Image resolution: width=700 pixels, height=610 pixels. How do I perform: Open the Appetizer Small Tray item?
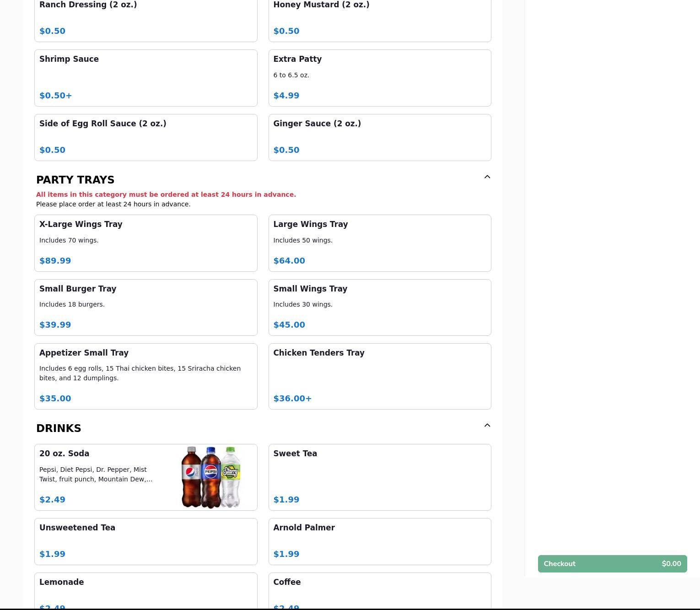click(x=145, y=376)
